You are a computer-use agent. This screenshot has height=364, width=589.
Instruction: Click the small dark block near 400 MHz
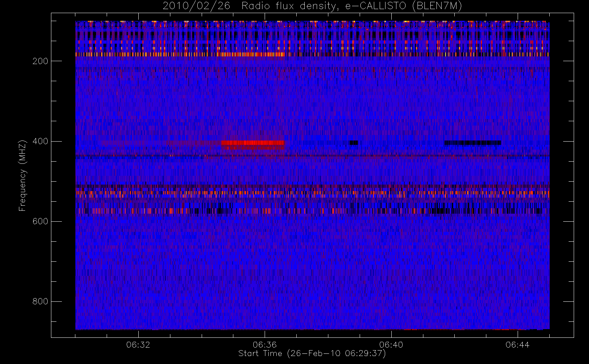point(353,143)
